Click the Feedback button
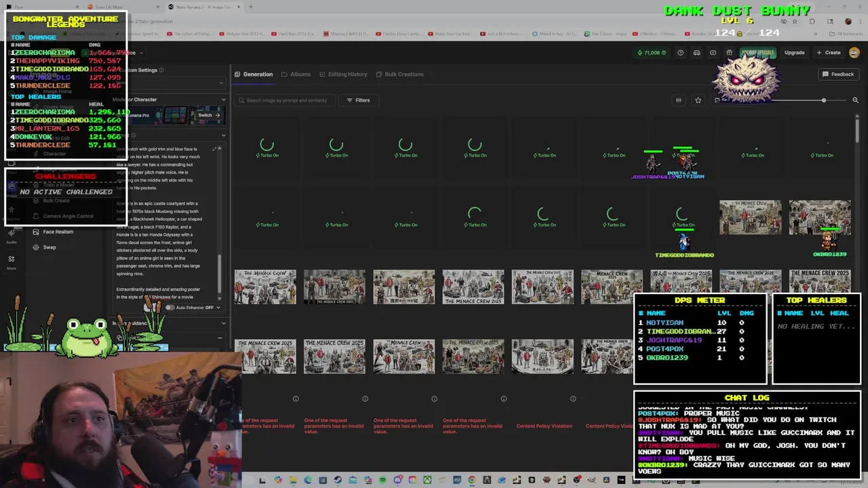The height and width of the screenshot is (488, 868). (x=838, y=74)
